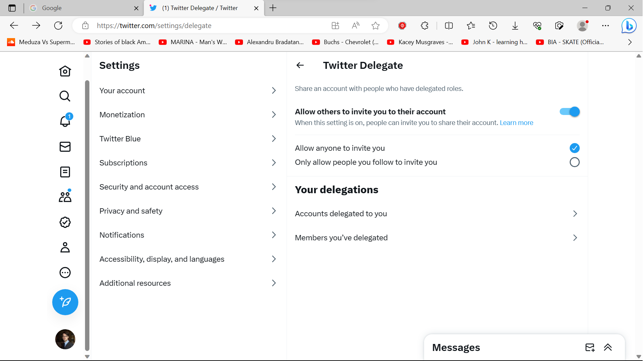This screenshot has height=361, width=644.
Task: Expand Privacy and safety settings
Action: coord(188,211)
